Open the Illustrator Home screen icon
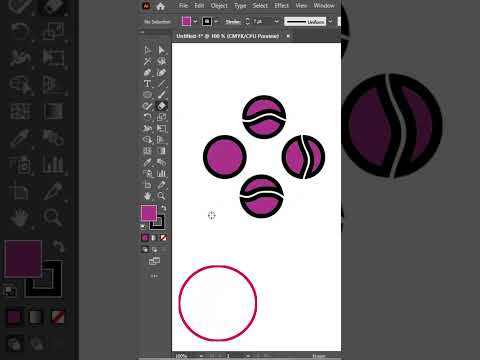This screenshot has width=480, height=360. coord(160,6)
